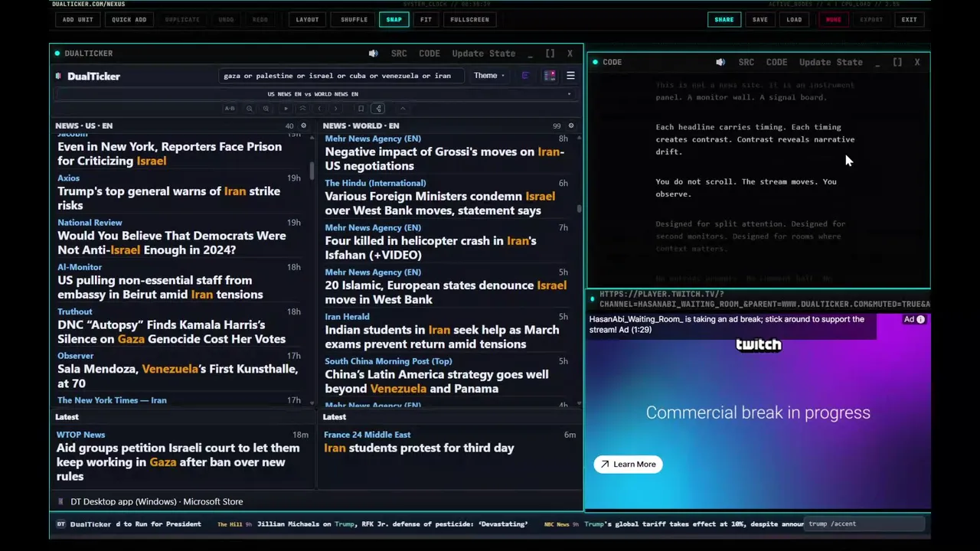The width and height of the screenshot is (980, 551).
Task: Click the FIT button in top toolbar
Action: pos(426,19)
